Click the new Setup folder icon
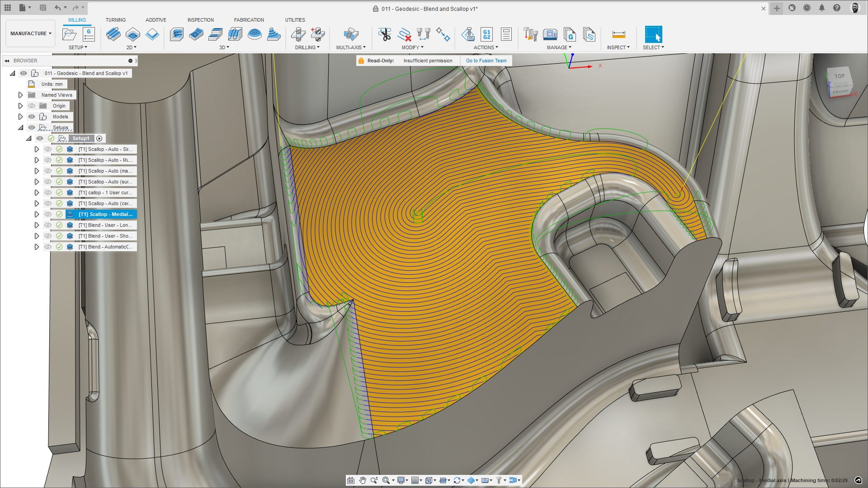 (x=69, y=34)
